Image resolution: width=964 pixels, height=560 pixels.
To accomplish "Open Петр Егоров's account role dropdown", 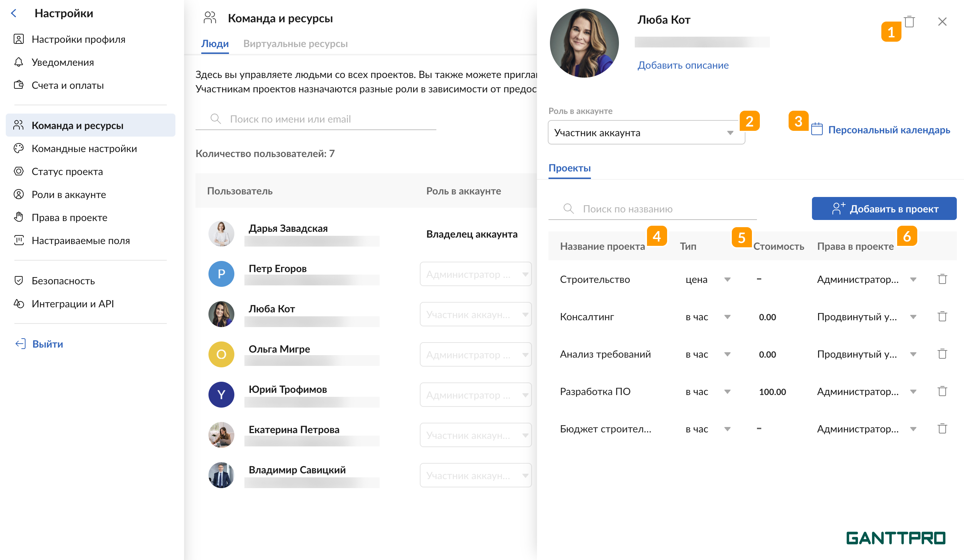I will (475, 274).
